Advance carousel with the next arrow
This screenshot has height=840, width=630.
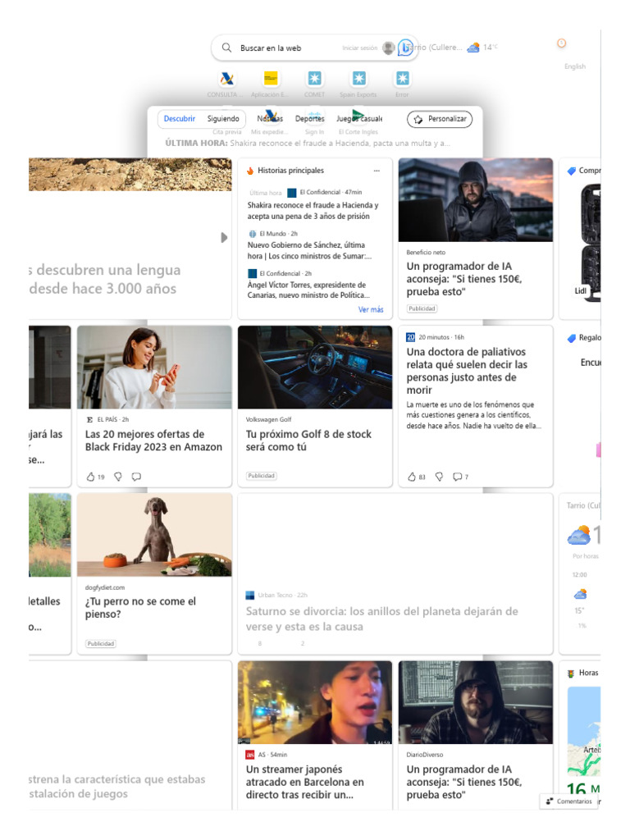coord(224,237)
